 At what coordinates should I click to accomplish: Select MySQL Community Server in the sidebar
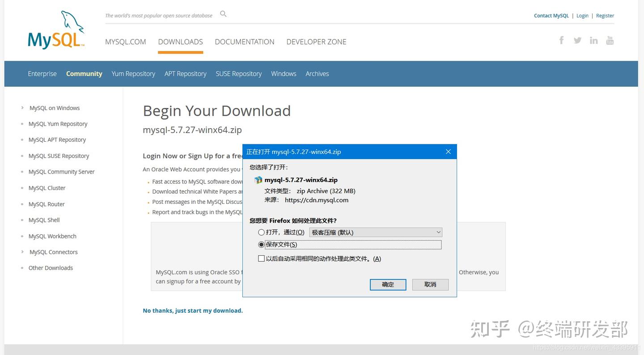click(61, 172)
